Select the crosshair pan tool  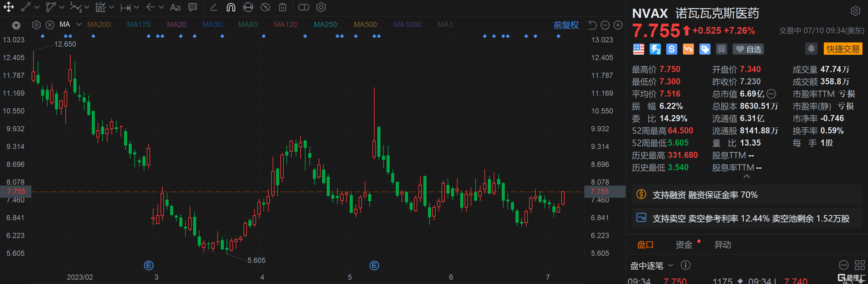click(x=9, y=7)
